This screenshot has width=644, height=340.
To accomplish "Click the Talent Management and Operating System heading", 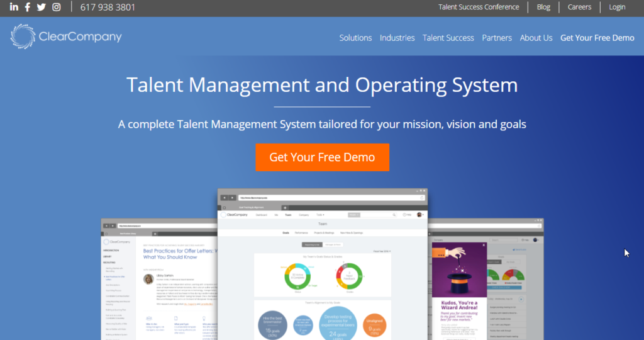I will [322, 85].
